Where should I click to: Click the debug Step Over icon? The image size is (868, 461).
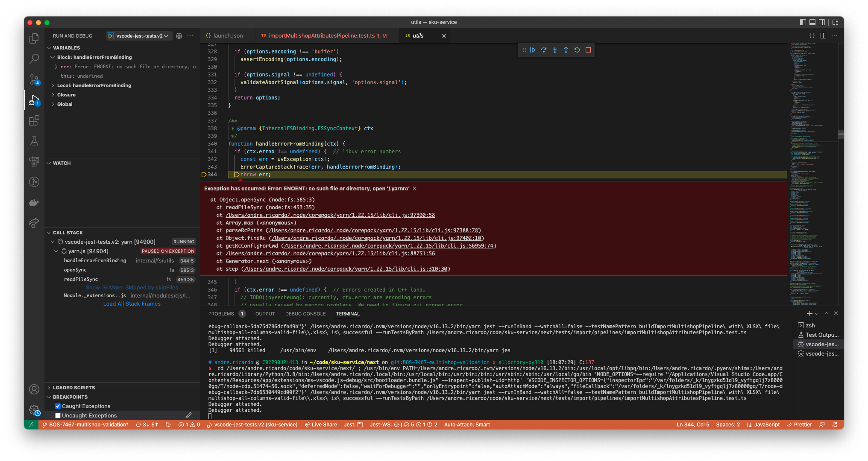click(x=544, y=50)
